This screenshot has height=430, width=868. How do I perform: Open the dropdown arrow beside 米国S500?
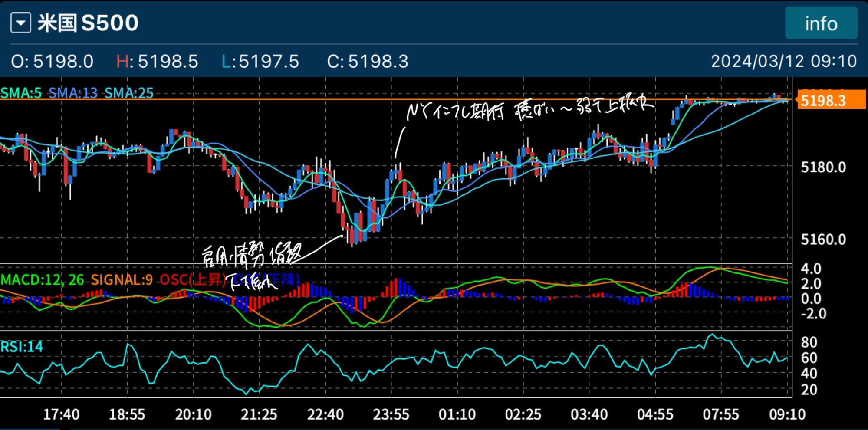pos(21,23)
